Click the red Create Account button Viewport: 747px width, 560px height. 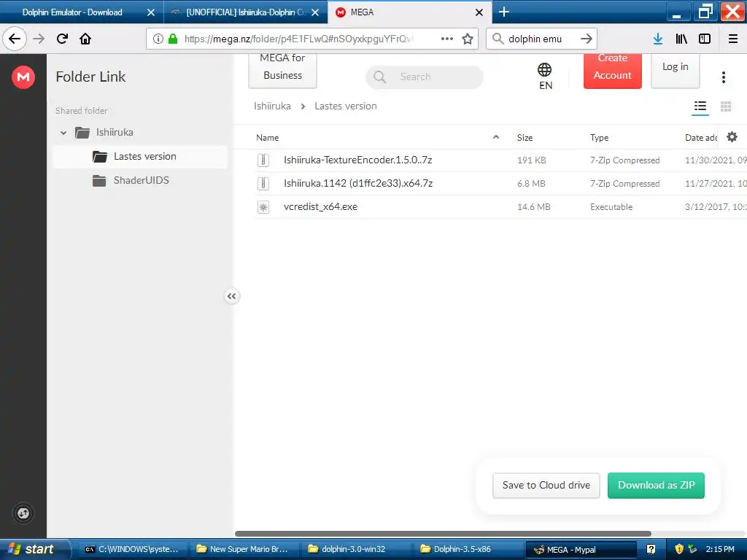click(612, 69)
